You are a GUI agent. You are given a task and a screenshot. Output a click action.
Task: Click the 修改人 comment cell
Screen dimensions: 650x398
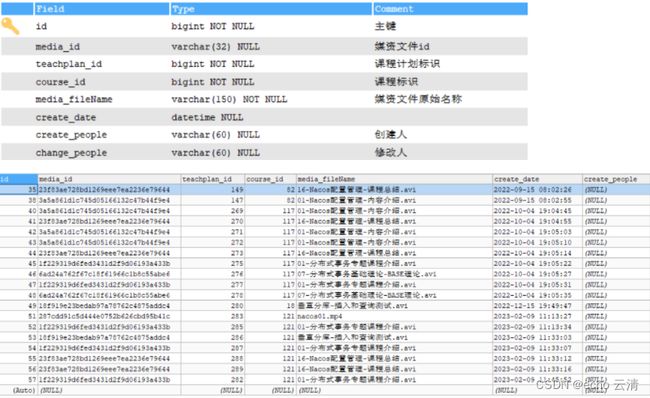point(391,152)
